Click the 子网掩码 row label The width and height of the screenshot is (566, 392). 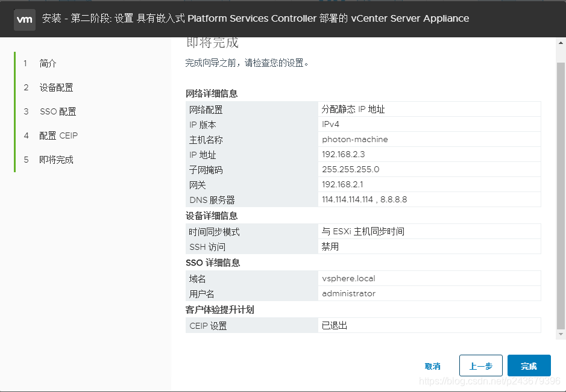[206, 170]
